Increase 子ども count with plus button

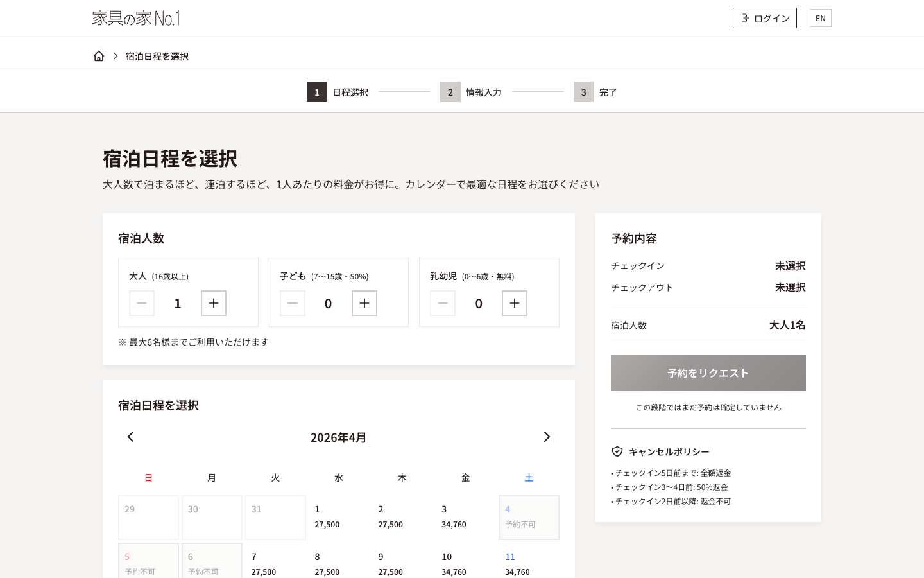point(364,303)
